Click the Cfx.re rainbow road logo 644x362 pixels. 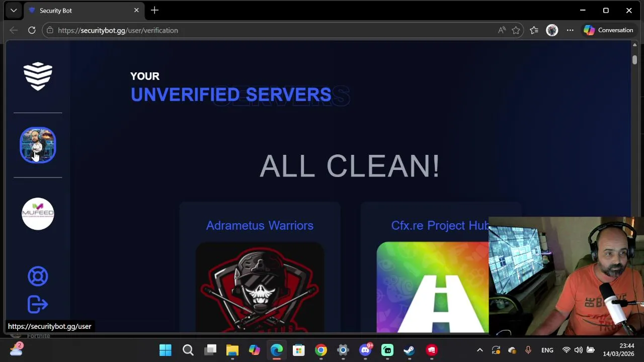433,287
